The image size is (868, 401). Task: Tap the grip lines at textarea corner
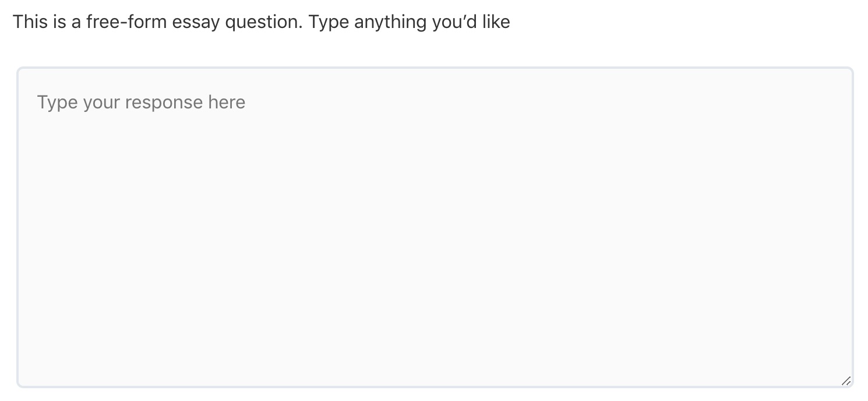coord(846,381)
